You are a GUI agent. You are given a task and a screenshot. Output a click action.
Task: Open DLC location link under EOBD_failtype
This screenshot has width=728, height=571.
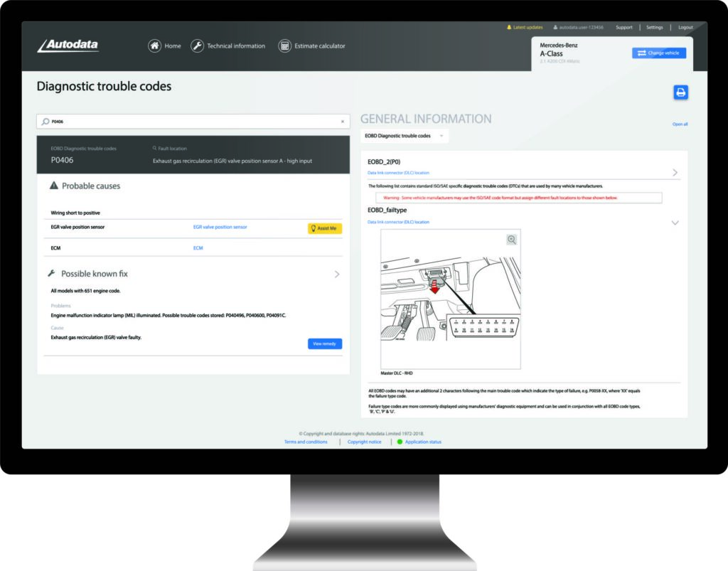tap(398, 222)
